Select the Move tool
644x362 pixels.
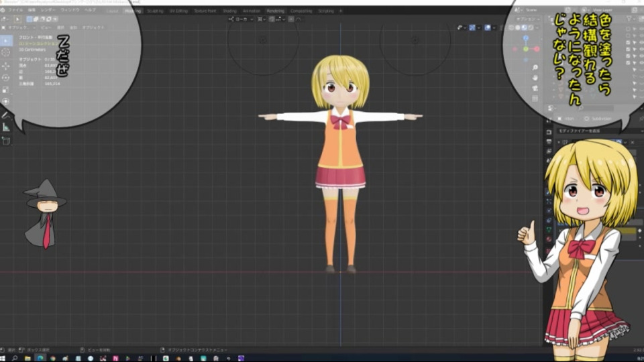[x=6, y=66]
